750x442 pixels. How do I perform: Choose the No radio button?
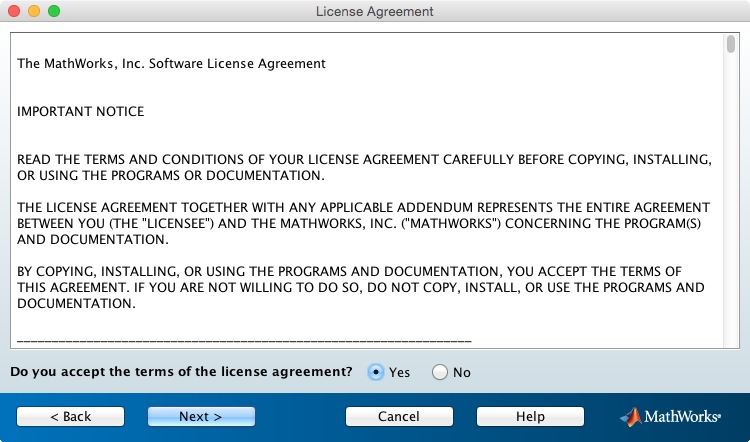click(x=440, y=372)
